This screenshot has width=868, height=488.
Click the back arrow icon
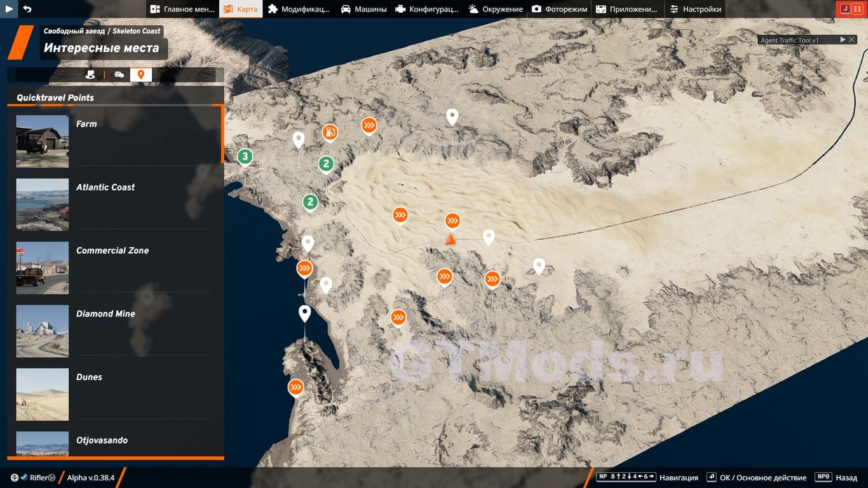27,9
